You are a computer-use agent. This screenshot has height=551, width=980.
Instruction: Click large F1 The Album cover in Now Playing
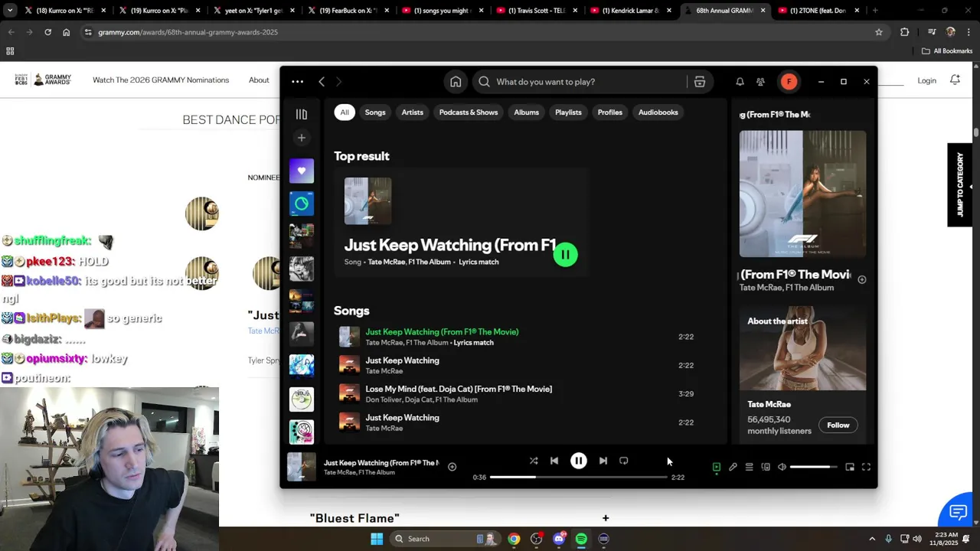802,194
